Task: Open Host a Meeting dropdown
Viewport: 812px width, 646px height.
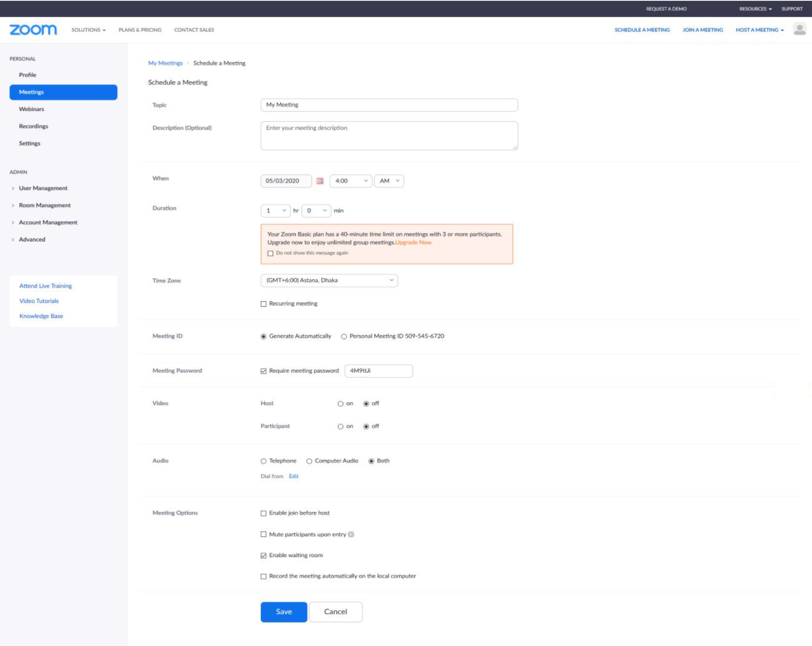Action: click(760, 30)
